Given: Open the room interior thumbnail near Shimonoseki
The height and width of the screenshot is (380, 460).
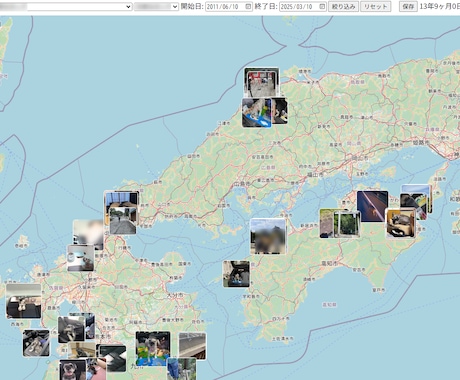Looking at the screenshot, I should tap(121, 199).
